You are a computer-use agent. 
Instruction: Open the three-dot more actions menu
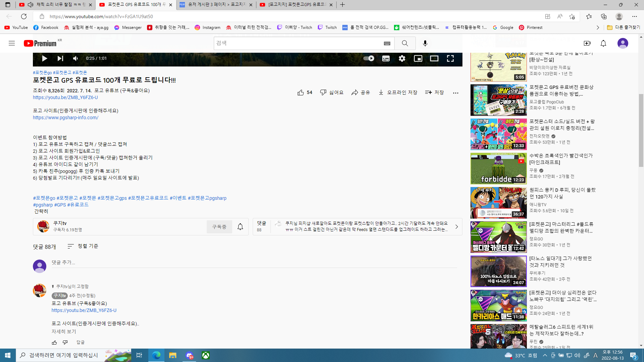point(455,93)
